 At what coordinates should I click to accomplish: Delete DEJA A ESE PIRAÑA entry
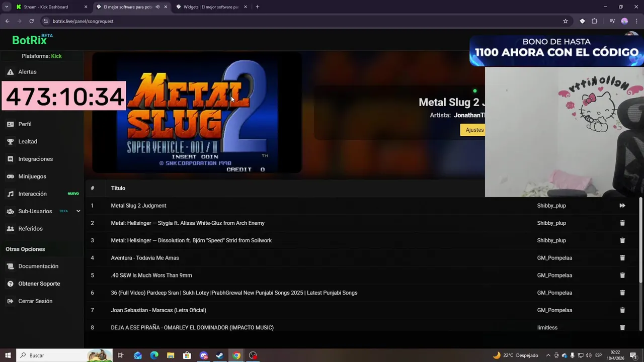click(x=622, y=328)
